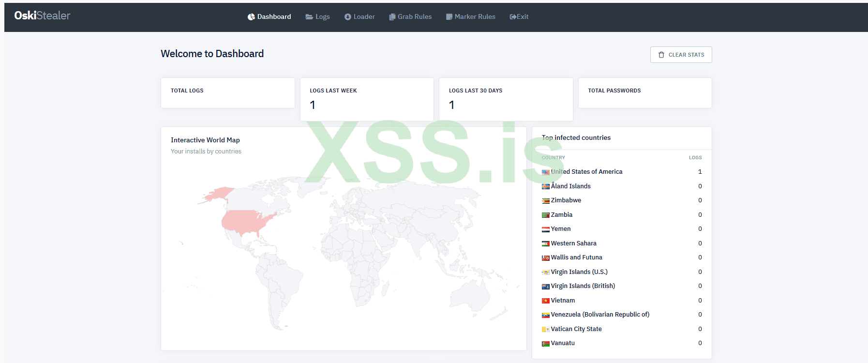Viewport: 868px width, 363px height.
Task: Open the Loader section
Action: click(x=359, y=16)
